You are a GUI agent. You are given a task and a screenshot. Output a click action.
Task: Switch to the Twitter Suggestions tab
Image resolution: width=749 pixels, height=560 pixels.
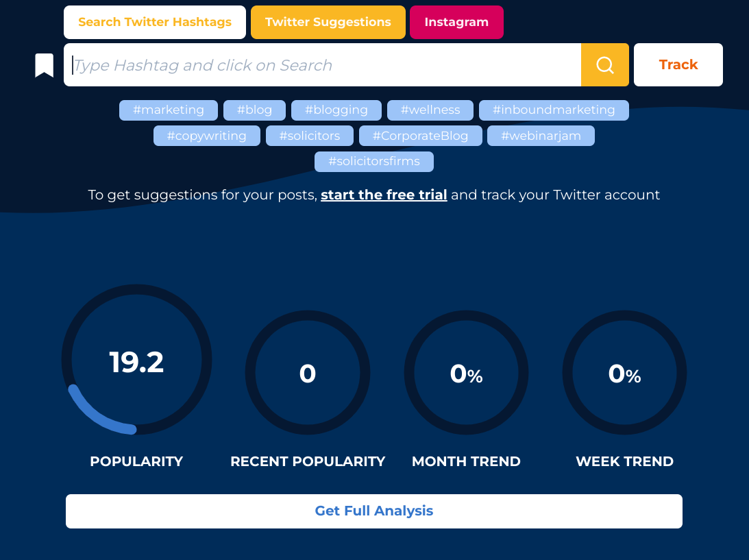[x=328, y=22]
